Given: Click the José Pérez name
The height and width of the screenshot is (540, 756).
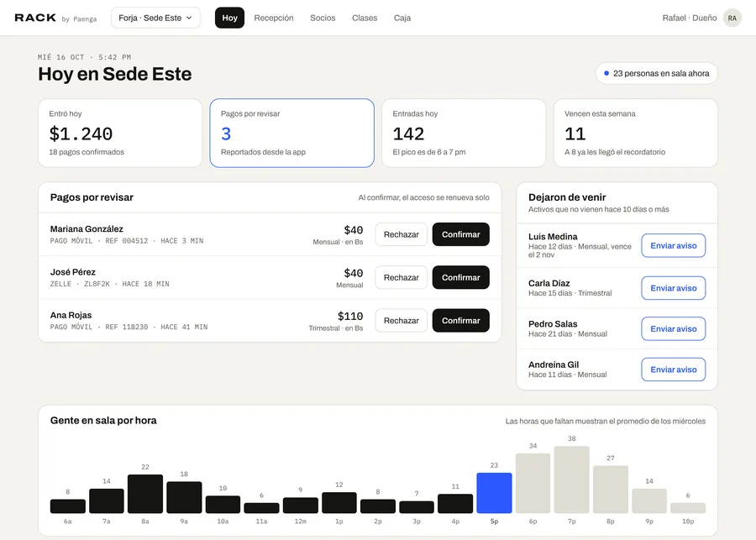Looking at the screenshot, I should pyautogui.click(x=73, y=272).
